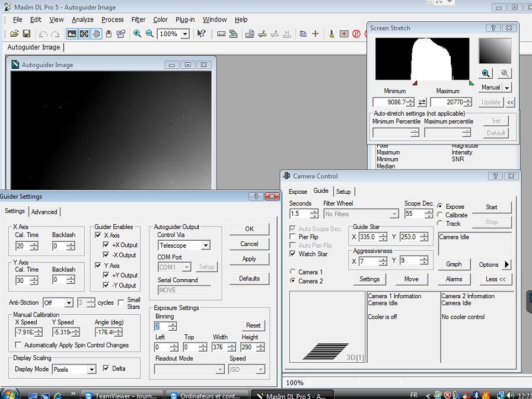Image resolution: width=532 pixels, height=399 pixels.
Task: Adjust the Binning spinner arrows
Action: [173, 327]
